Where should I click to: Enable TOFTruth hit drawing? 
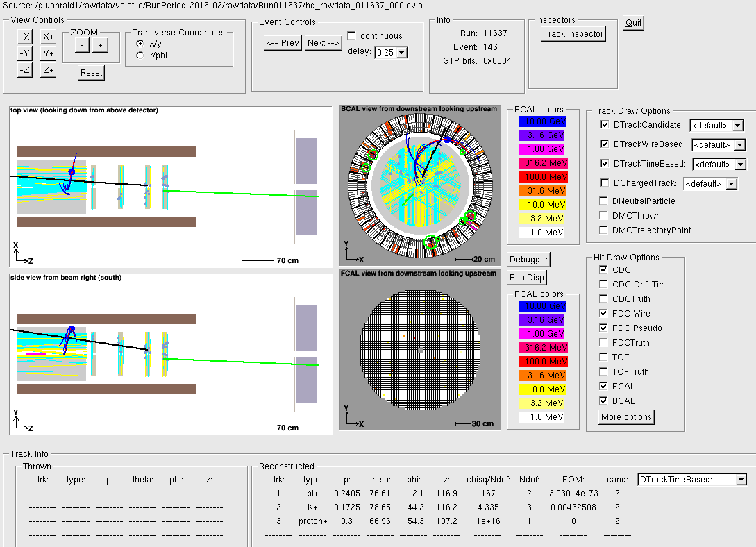(x=603, y=371)
